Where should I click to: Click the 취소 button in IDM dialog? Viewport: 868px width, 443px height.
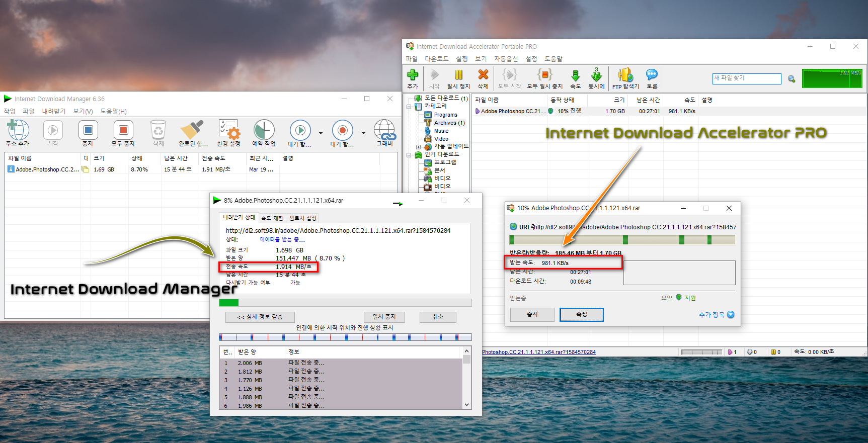point(438,317)
